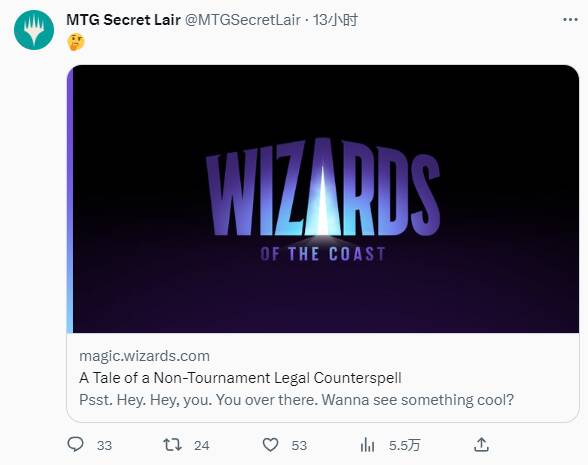This screenshot has height=465, width=588.
Task: Open the three-dot more options menu
Action: click(570, 20)
